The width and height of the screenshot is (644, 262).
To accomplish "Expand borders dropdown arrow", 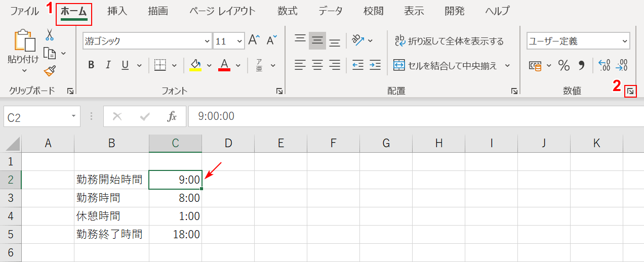I will click(x=175, y=65).
